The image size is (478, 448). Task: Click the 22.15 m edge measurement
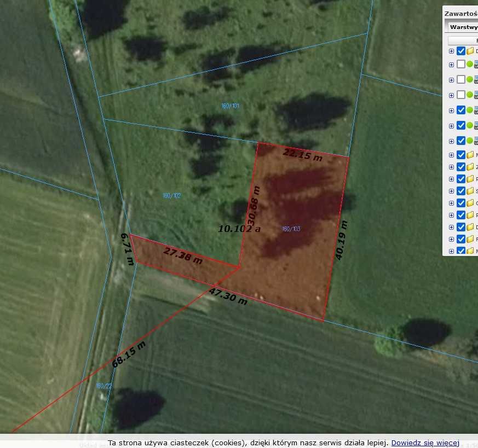pyautogui.click(x=302, y=155)
